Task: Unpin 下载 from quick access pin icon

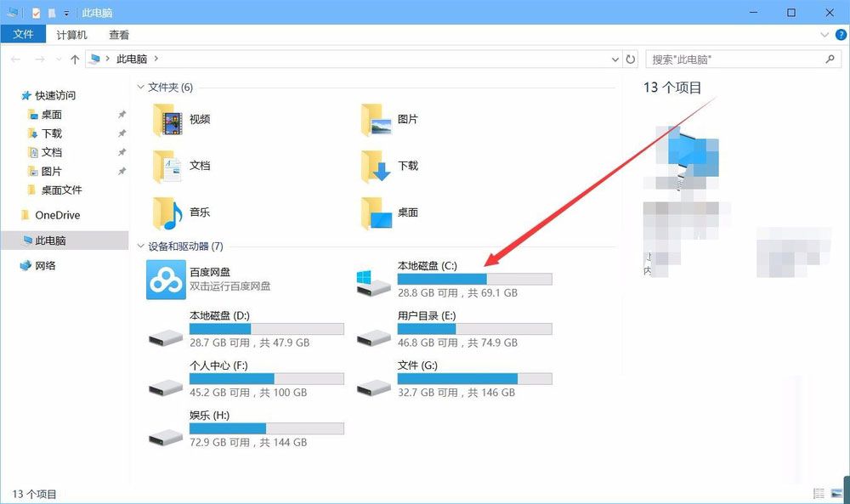Action: [122, 133]
